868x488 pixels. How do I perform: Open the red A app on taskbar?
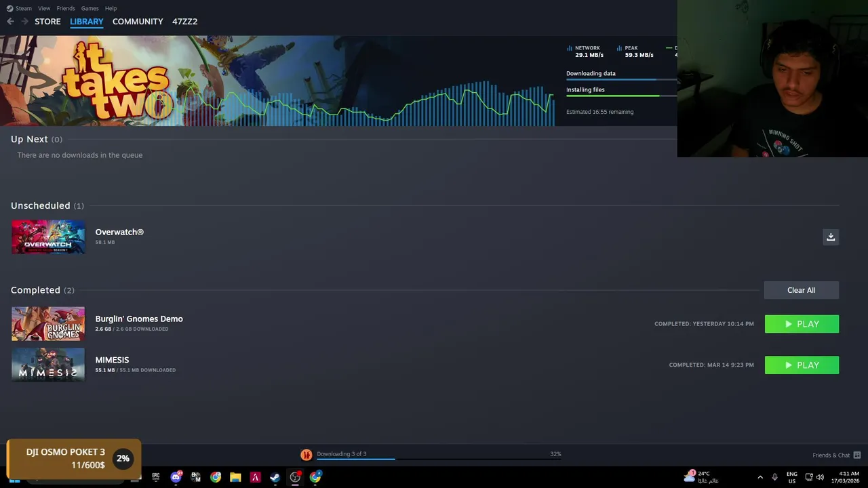255,477
